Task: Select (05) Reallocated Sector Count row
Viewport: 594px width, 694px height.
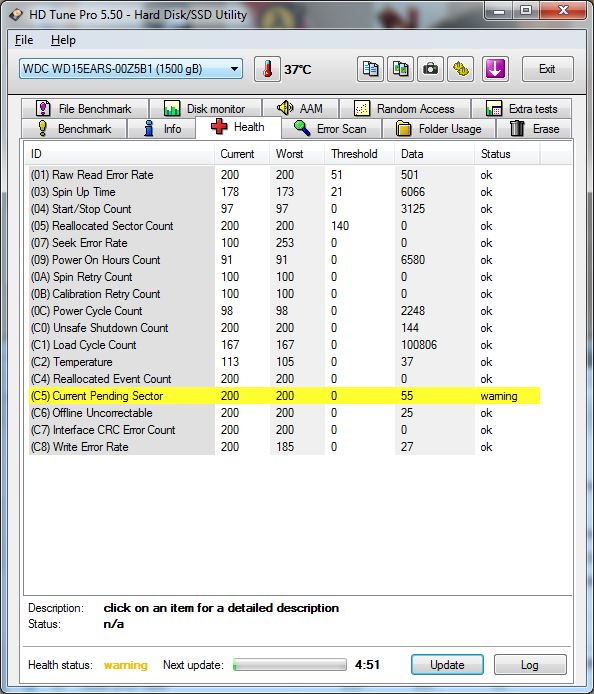Action: pyautogui.click(x=284, y=226)
